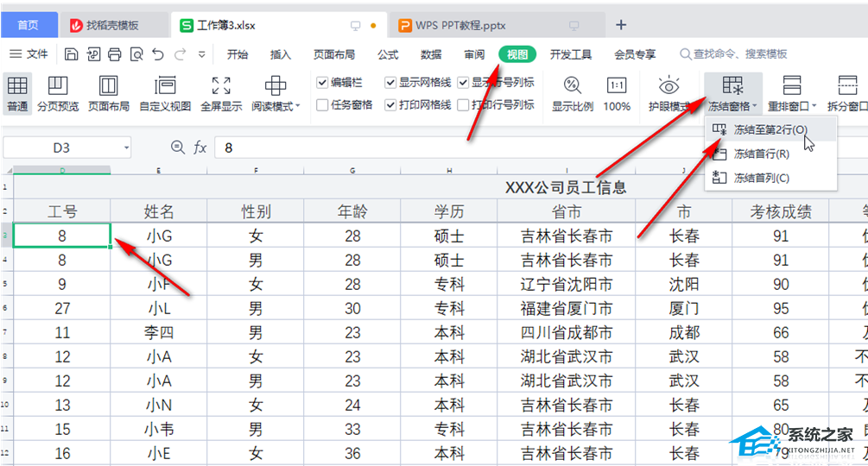The height and width of the screenshot is (466, 868).
Task: Click the Custom Views (自定义视图) icon
Action: (x=165, y=86)
